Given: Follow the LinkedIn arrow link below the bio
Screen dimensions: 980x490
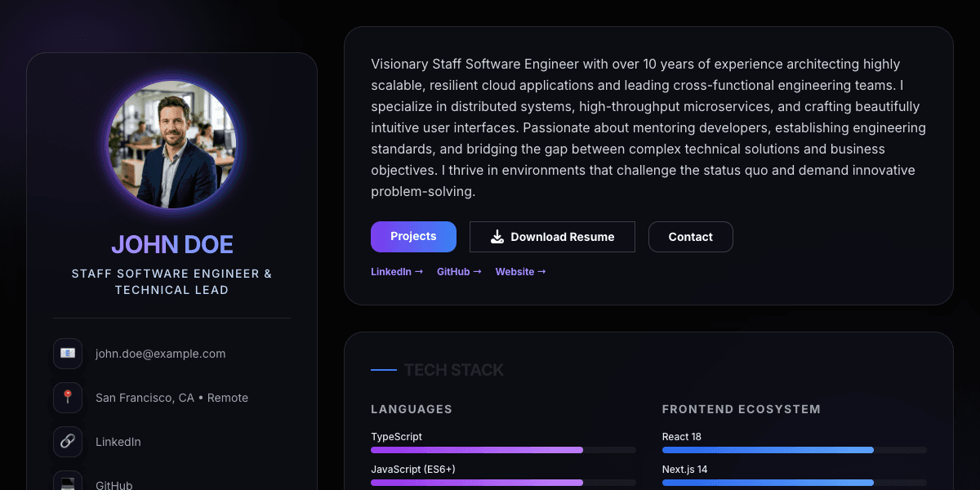Looking at the screenshot, I should pyautogui.click(x=397, y=272).
